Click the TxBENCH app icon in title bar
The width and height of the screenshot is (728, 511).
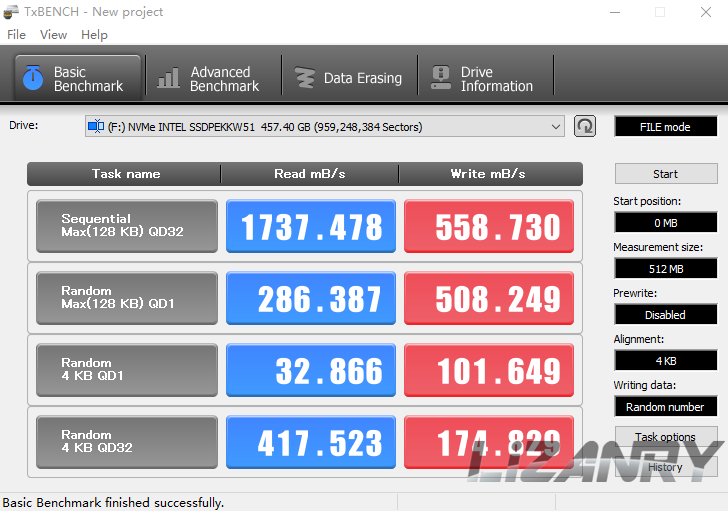(11, 12)
